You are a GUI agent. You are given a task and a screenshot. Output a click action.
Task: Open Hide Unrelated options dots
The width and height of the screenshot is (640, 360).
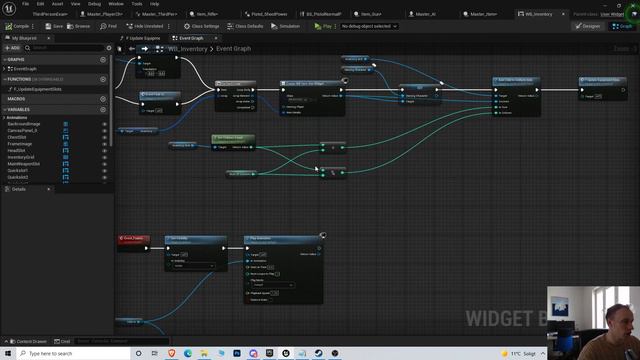[x=169, y=26]
